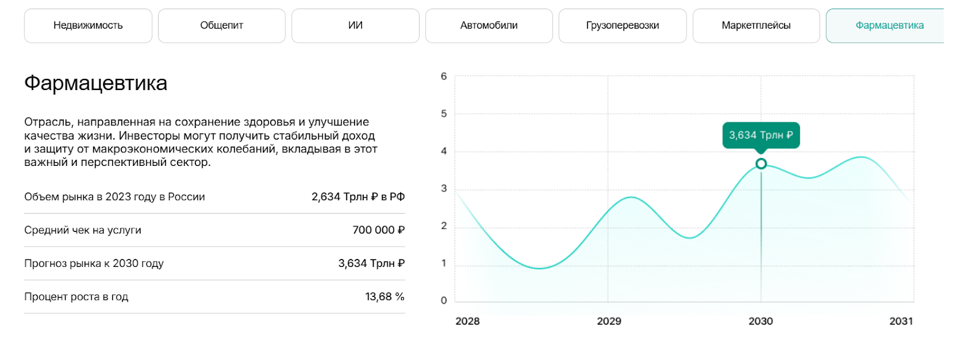Viewport: 980px width, 352px height.
Task: Select the 2029 x-axis label
Action: click(x=609, y=321)
